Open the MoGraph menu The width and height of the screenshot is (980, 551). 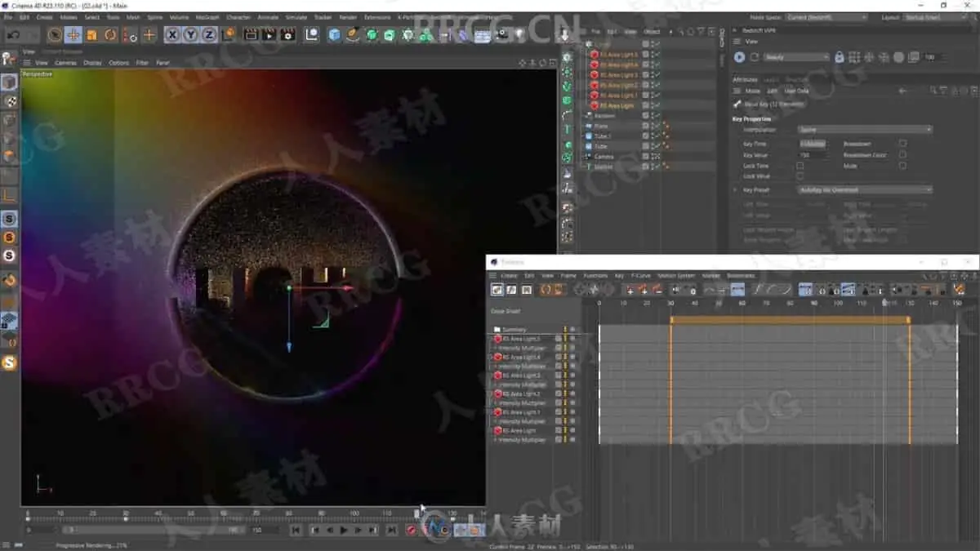[206, 17]
